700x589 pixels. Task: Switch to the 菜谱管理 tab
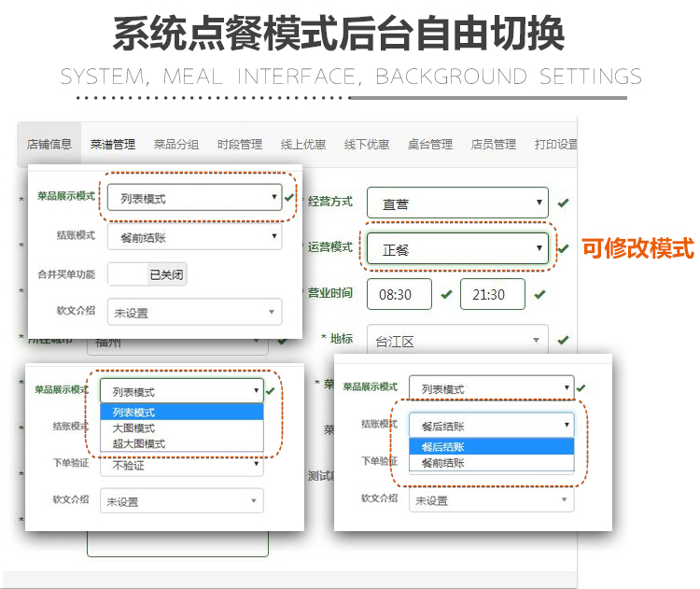click(x=113, y=144)
